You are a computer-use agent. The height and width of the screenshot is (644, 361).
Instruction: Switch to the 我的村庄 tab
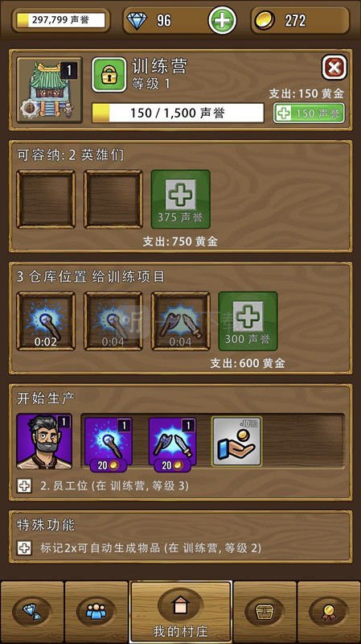tap(180, 612)
